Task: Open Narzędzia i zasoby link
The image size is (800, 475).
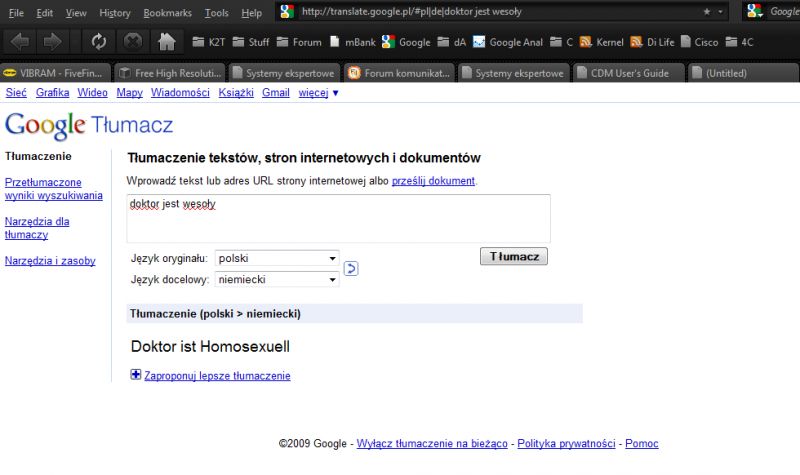Action: point(50,261)
